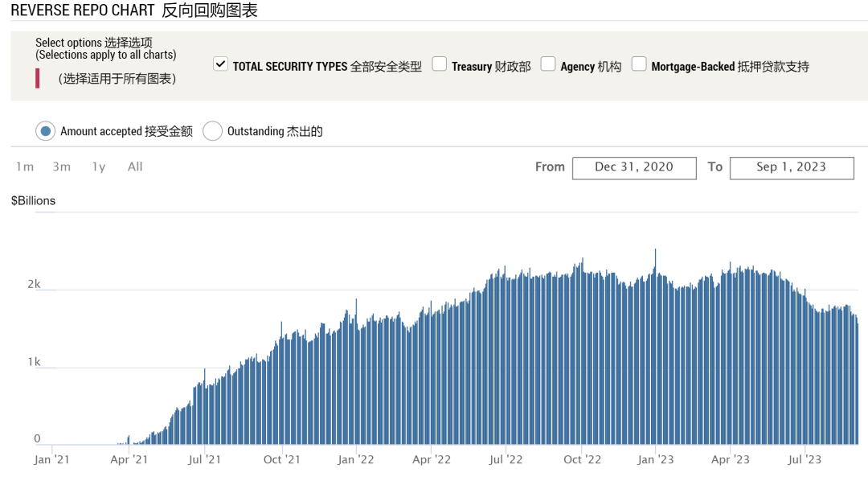This screenshot has height=477, width=868.
Task: Select the Amount accepted radio button
Action: (x=46, y=131)
